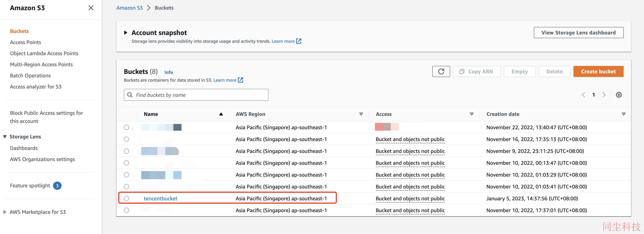Collapse the Storage Lens section
This screenshot has width=644, height=234.
pos(5,137)
